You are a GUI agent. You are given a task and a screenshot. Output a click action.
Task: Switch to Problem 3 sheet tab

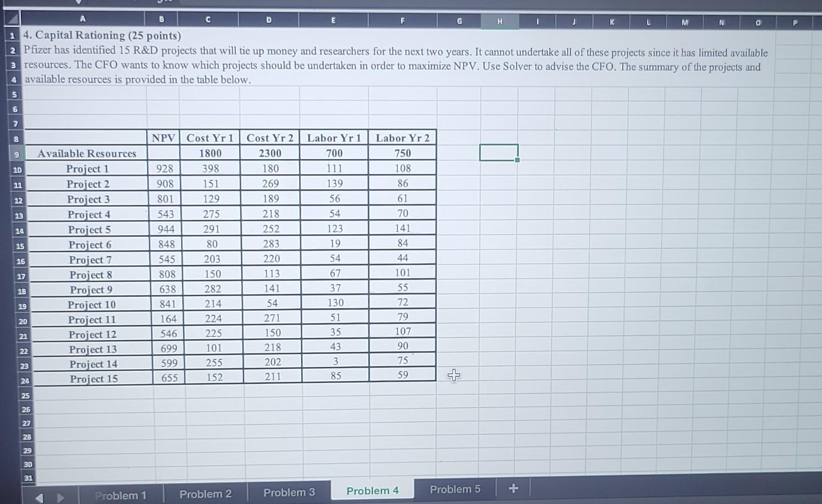(289, 492)
